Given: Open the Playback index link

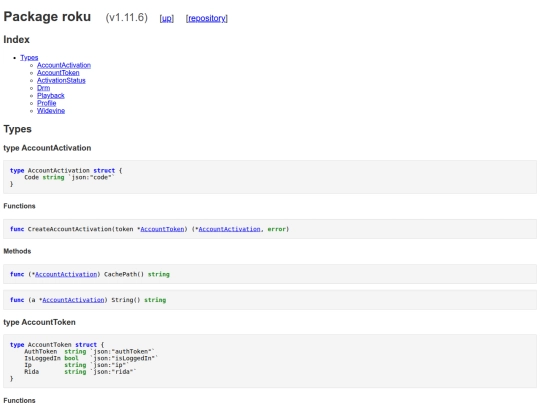Looking at the screenshot, I should pyautogui.click(x=51, y=95).
